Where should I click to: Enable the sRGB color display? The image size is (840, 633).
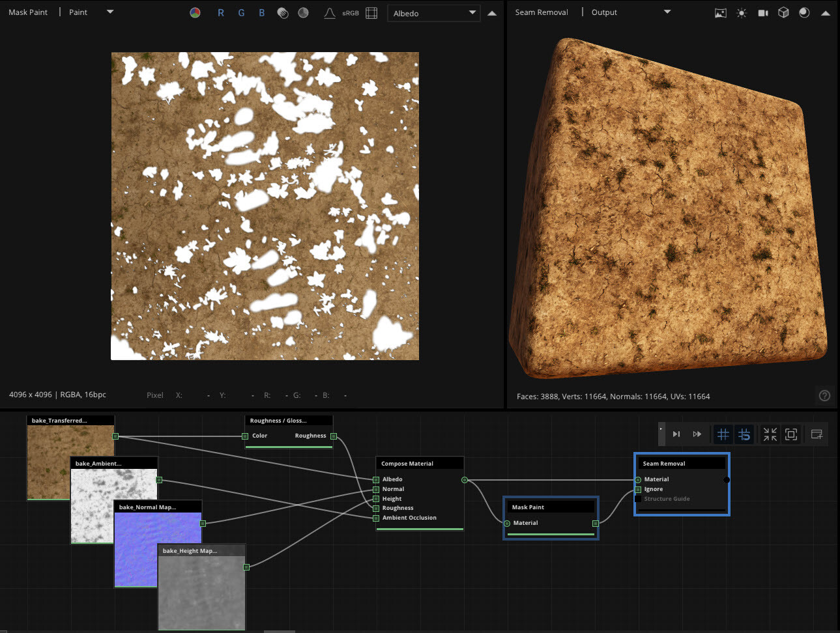[350, 12]
